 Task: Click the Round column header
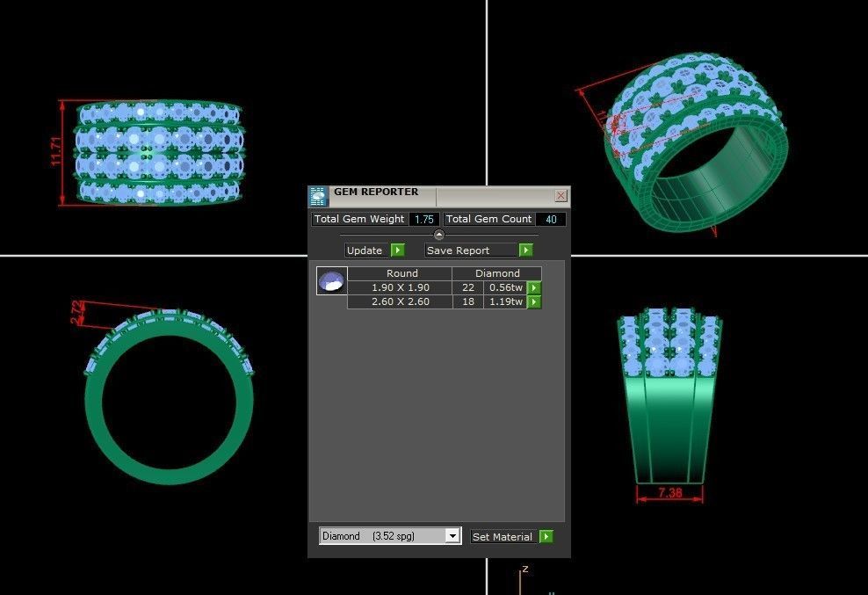click(x=401, y=273)
